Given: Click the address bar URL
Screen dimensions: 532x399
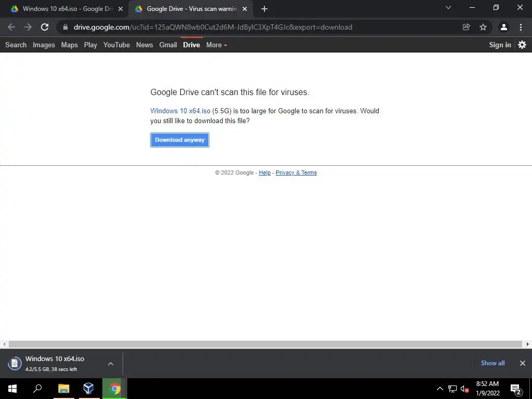Looking at the screenshot, I should (212, 27).
